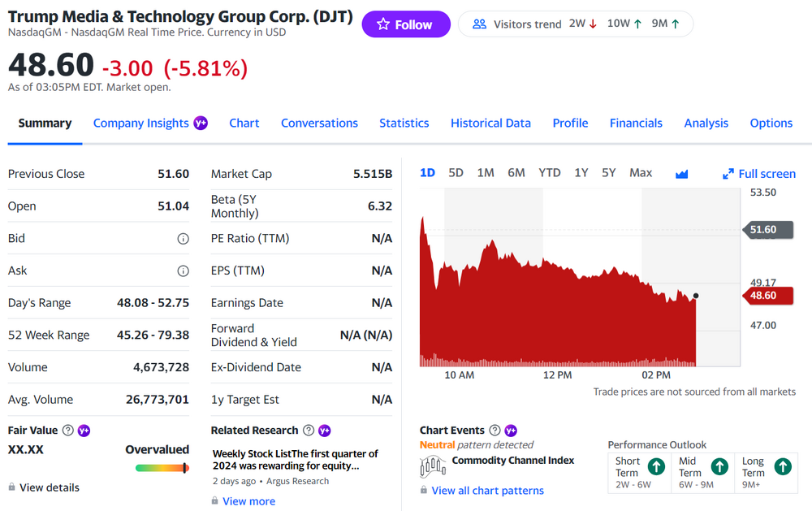The height and width of the screenshot is (511, 812).
Task: Open the chart type area icon
Action: pos(681,173)
